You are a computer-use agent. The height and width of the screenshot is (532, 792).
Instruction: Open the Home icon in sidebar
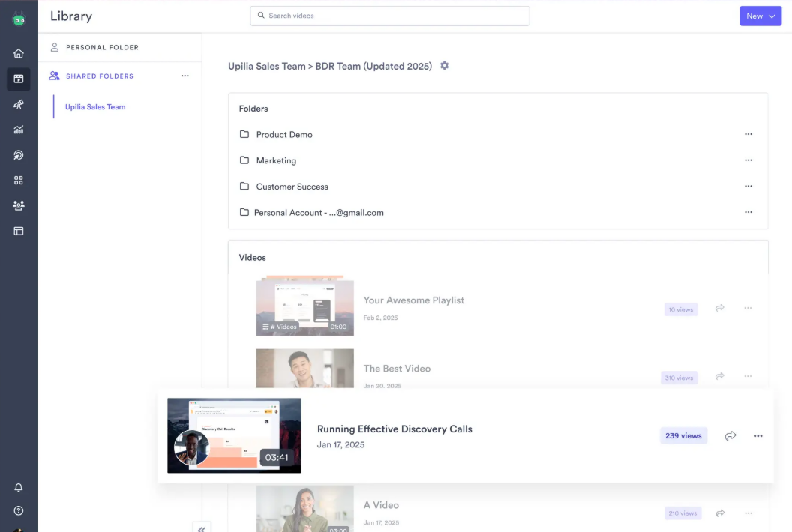(x=19, y=53)
